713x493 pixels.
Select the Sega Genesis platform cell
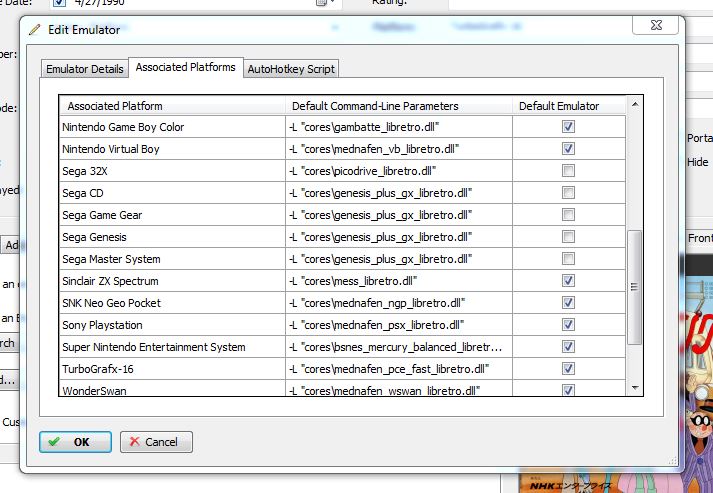172,237
